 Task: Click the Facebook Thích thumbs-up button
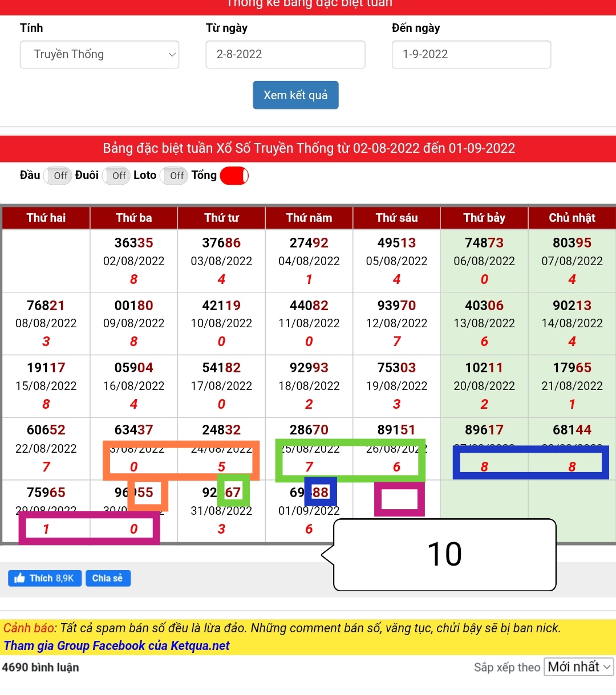point(44,578)
